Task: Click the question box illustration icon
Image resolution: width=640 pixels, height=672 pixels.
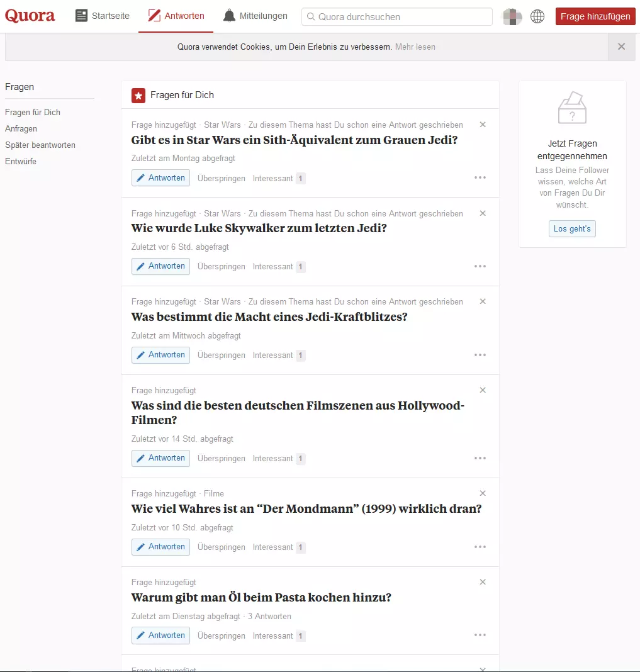Action: [572, 108]
